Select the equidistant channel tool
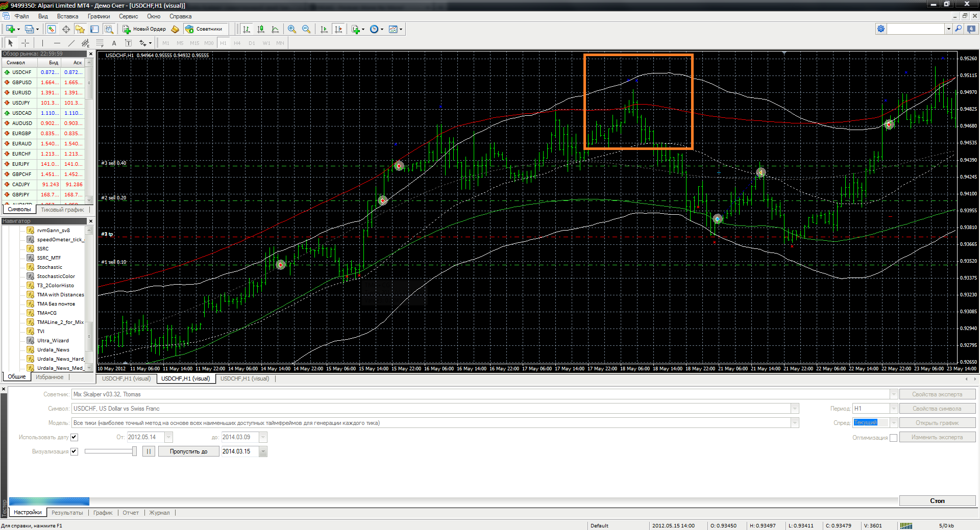Screen dimensions: 980x530 (85, 43)
